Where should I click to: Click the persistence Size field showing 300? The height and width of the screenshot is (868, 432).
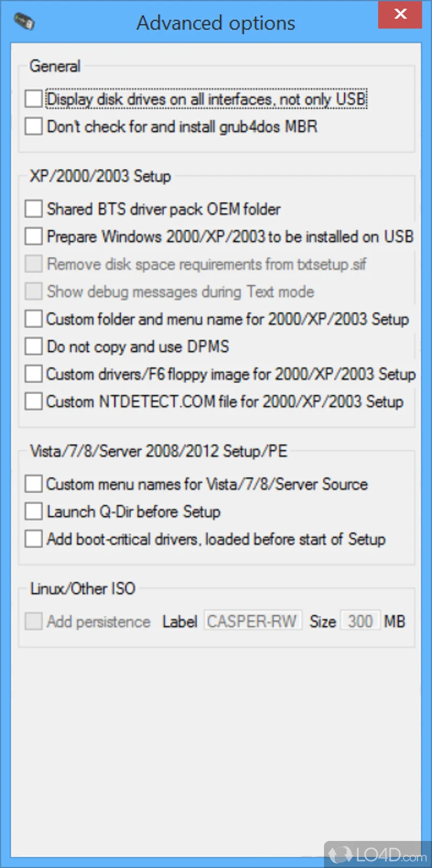360,622
